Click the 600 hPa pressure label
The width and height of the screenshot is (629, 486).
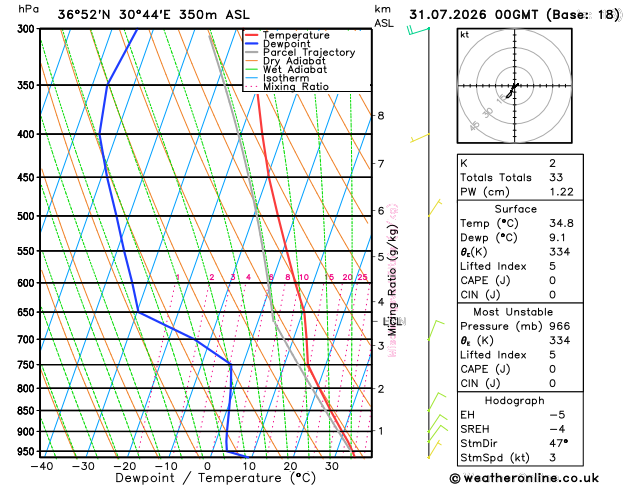point(28,283)
